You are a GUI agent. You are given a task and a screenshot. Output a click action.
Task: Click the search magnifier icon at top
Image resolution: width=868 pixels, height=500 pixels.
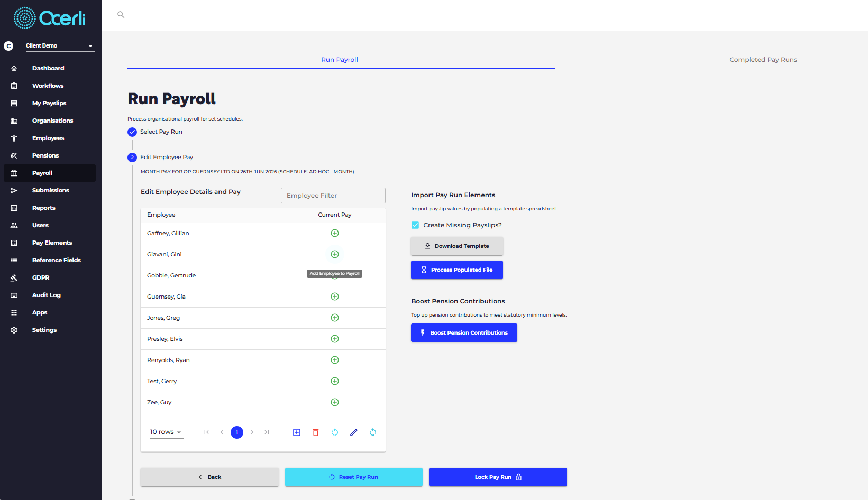pyautogui.click(x=121, y=15)
